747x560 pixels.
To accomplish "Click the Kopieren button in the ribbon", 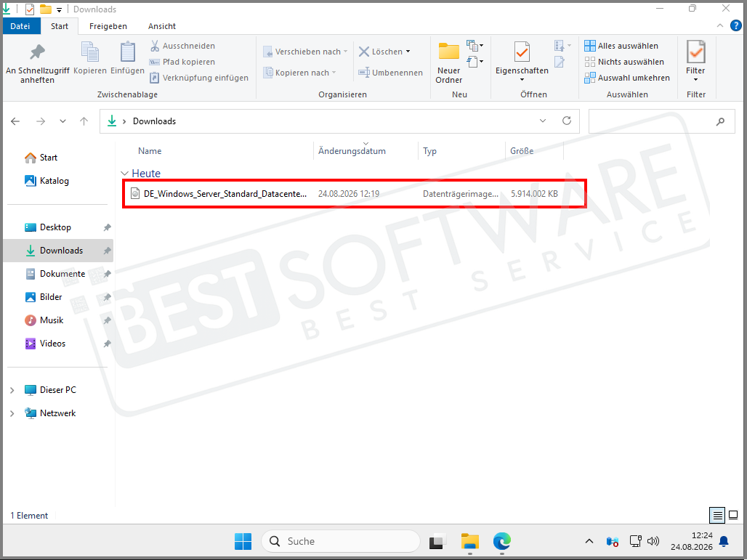I will [x=90, y=58].
